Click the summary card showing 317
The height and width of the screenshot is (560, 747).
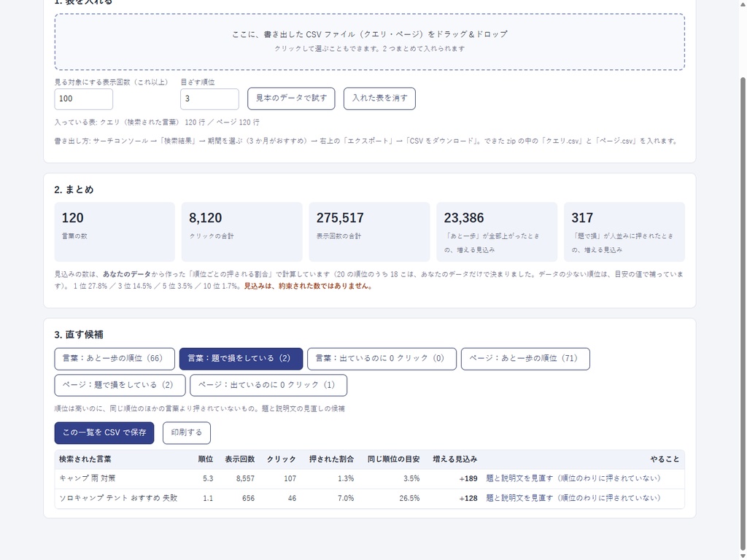click(x=624, y=232)
